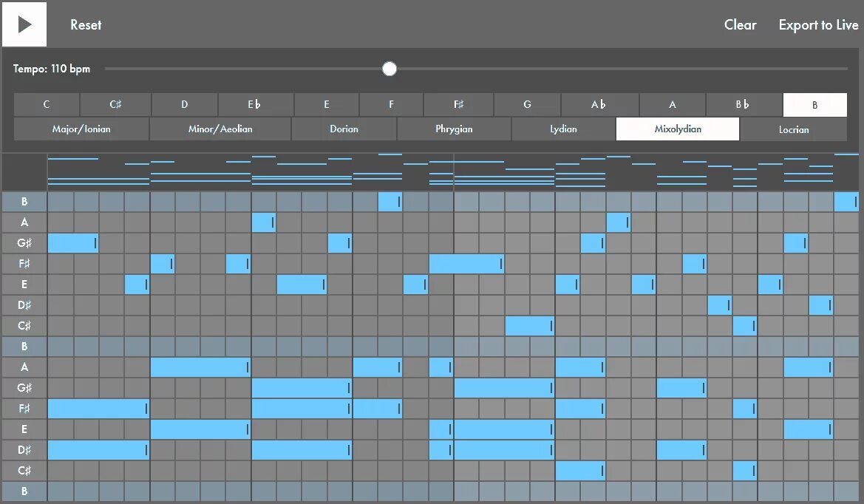The width and height of the screenshot is (864, 504).
Task: Click the note overview strip above grid
Action: (x=453, y=172)
